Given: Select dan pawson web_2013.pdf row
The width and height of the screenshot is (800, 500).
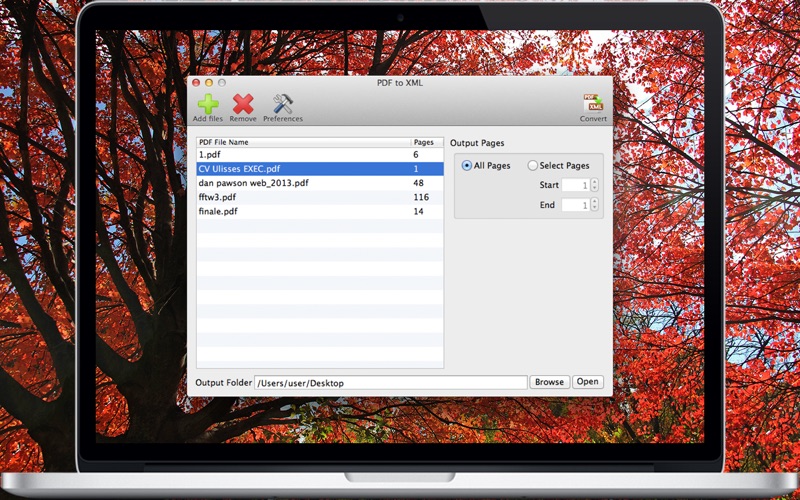Looking at the screenshot, I should point(320,183).
